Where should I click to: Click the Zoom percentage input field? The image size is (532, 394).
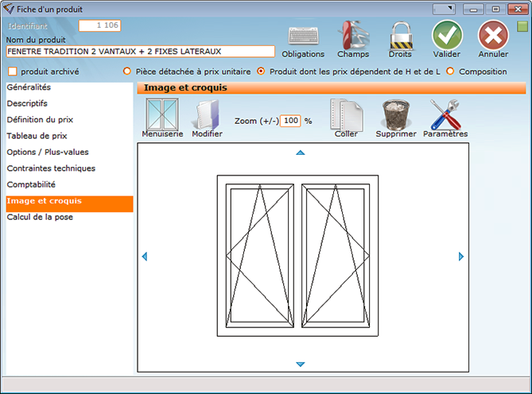point(290,121)
